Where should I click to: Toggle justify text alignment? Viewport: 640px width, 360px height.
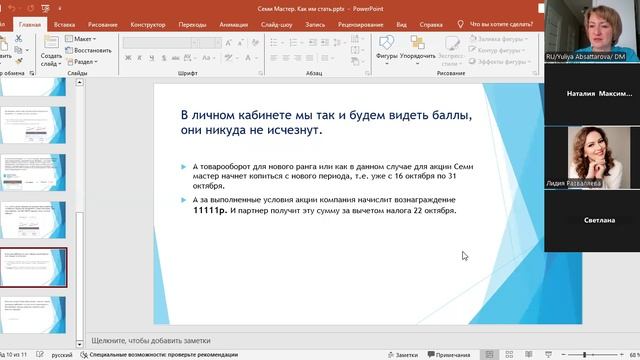[310, 58]
